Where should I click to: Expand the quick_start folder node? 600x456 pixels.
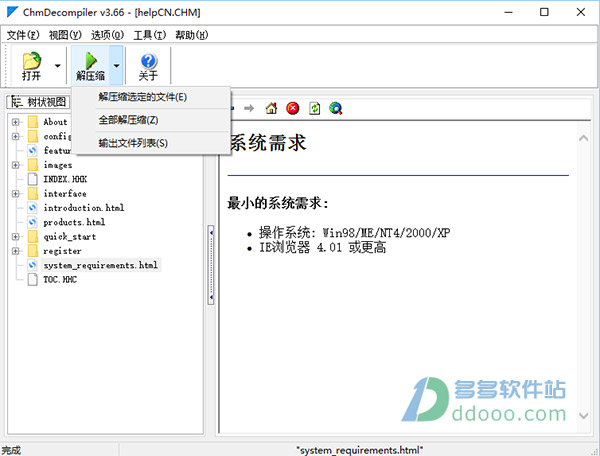pyautogui.click(x=15, y=236)
